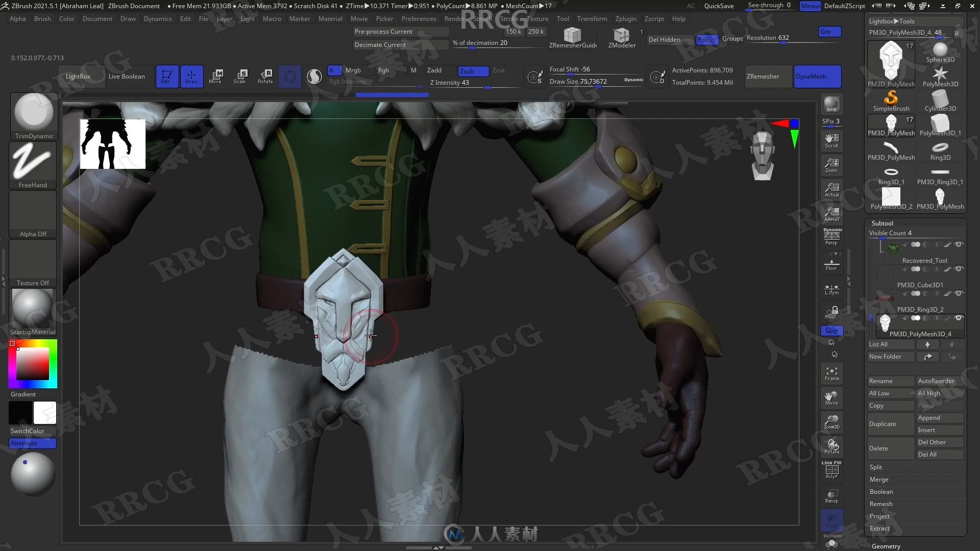
Task: Select the TrimDynamic brush thumbnail
Action: click(34, 116)
